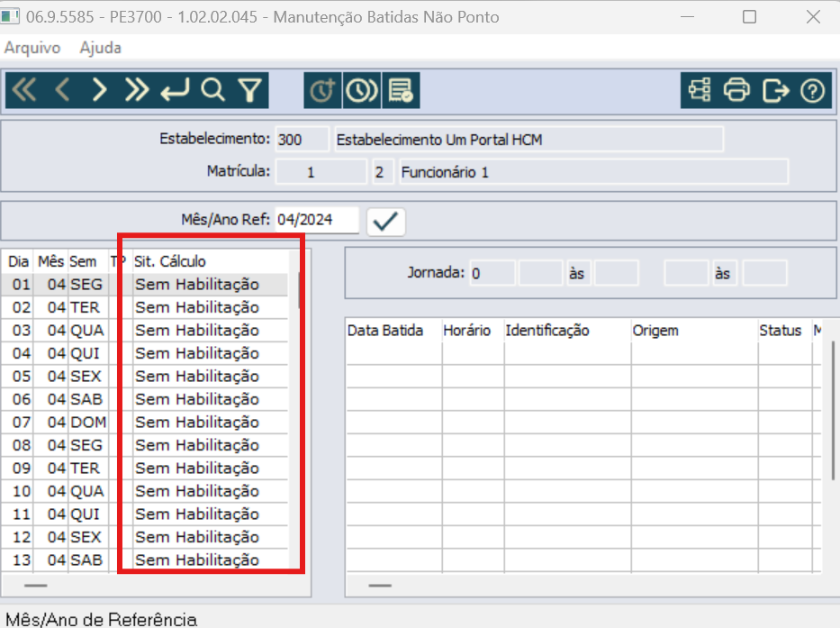Select day 11 QUI row
This screenshot has height=628, width=840.
(x=145, y=514)
